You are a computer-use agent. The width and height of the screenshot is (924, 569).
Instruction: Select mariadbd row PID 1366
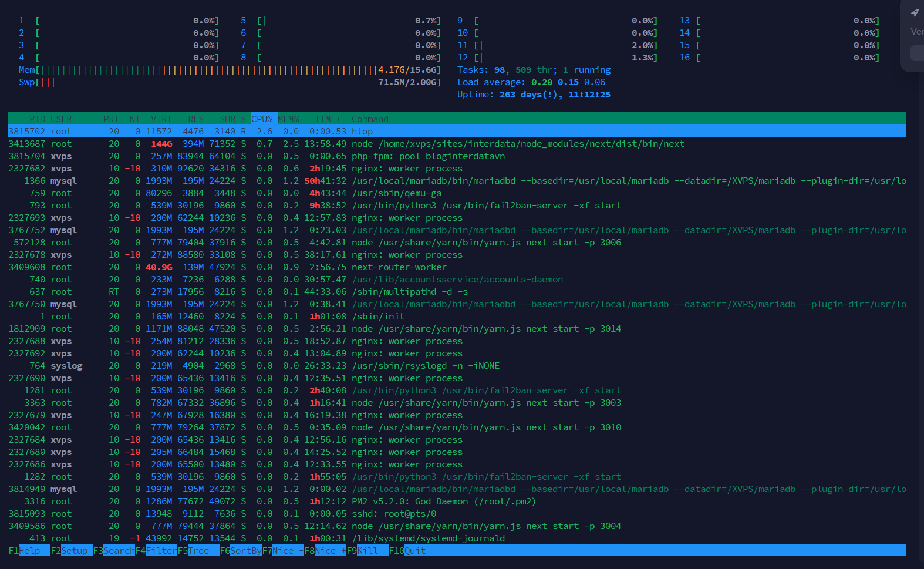click(x=457, y=181)
